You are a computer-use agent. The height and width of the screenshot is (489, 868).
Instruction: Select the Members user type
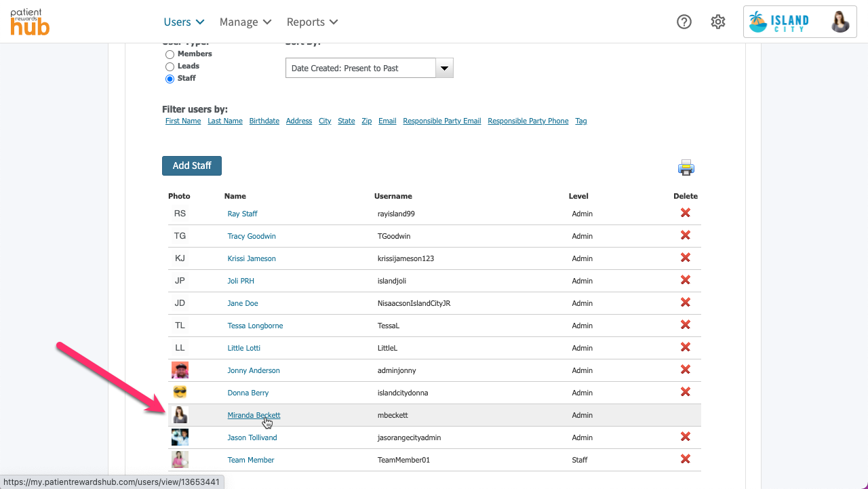(x=170, y=54)
